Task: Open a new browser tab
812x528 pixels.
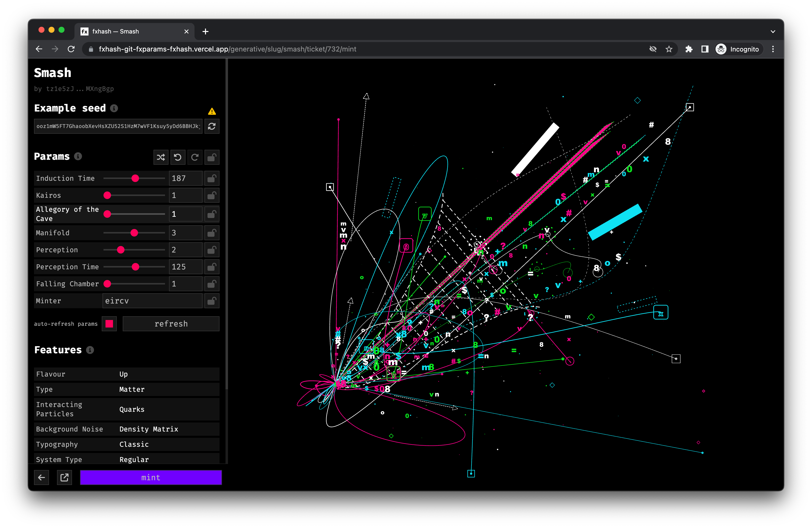Action: pos(205,31)
